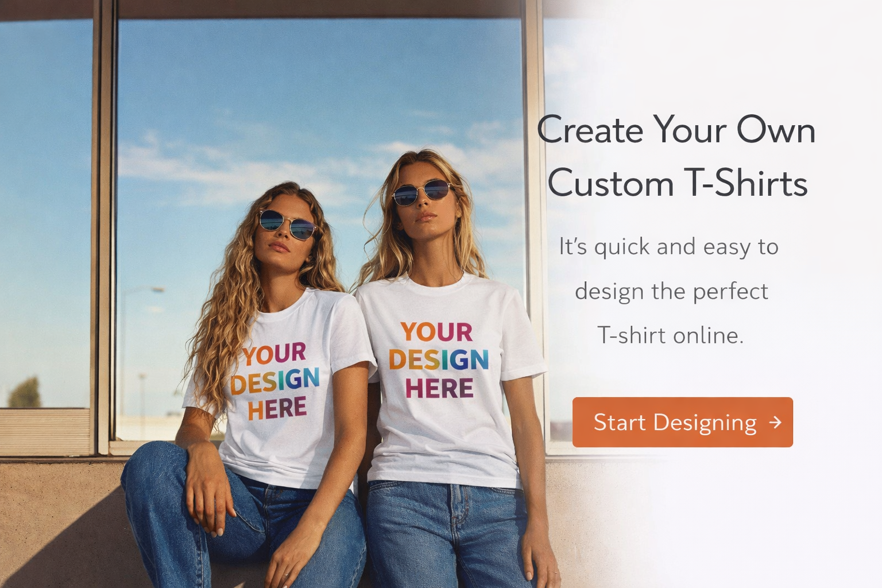Click the right woman's sunglasses

tap(423, 192)
